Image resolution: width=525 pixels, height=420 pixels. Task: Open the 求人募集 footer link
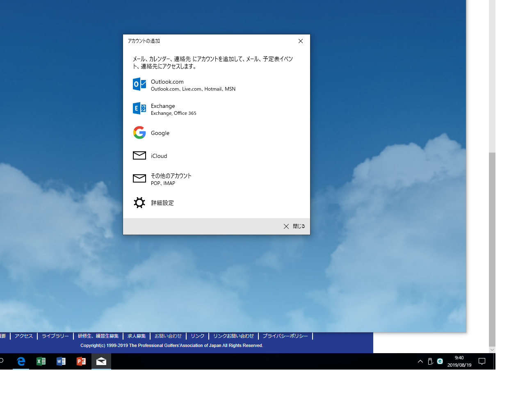(137, 336)
